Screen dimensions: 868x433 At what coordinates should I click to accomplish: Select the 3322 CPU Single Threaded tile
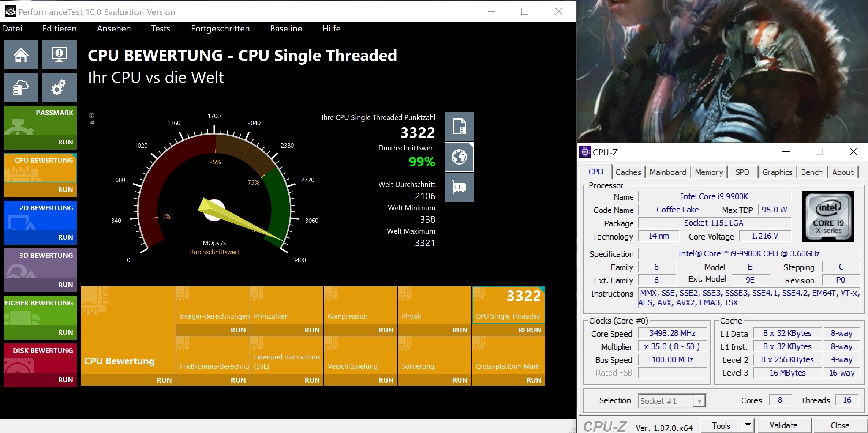(509, 305)
